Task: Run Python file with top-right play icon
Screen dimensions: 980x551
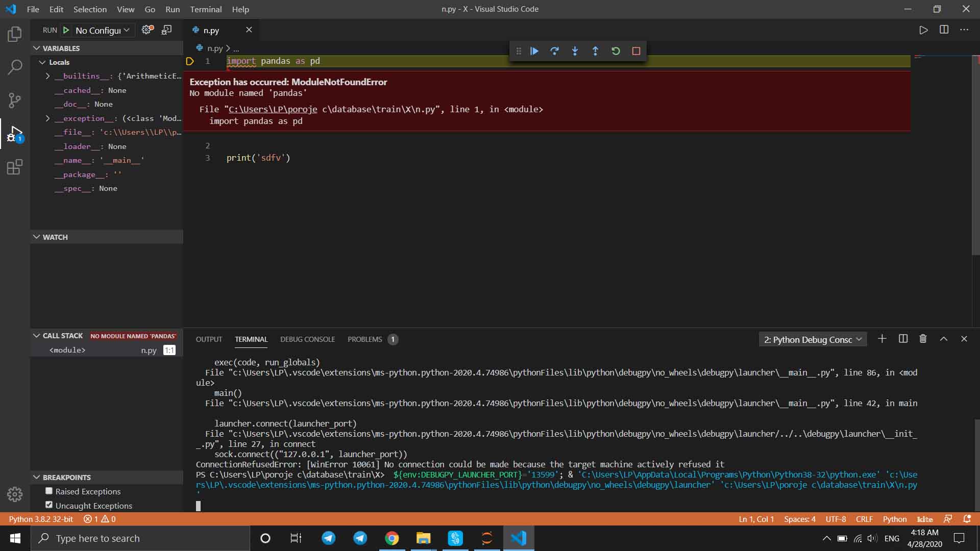Action: 923,30
